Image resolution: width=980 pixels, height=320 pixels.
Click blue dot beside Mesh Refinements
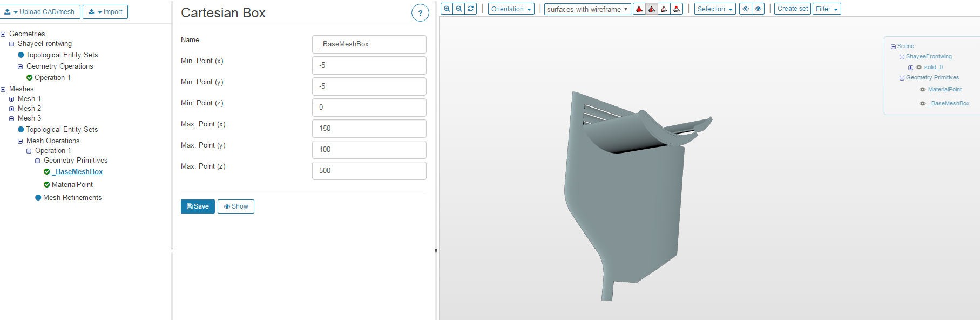click(38, 197)
